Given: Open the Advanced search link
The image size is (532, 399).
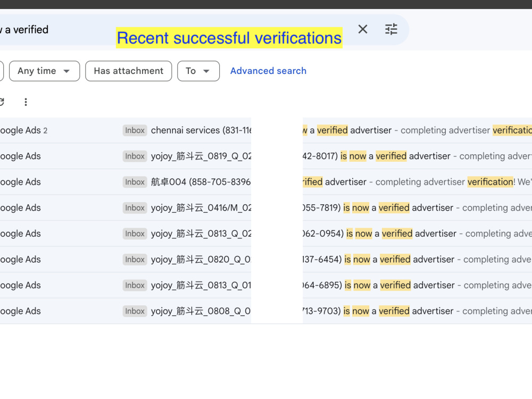Looking at the screenshot, I should click(268, 71).
